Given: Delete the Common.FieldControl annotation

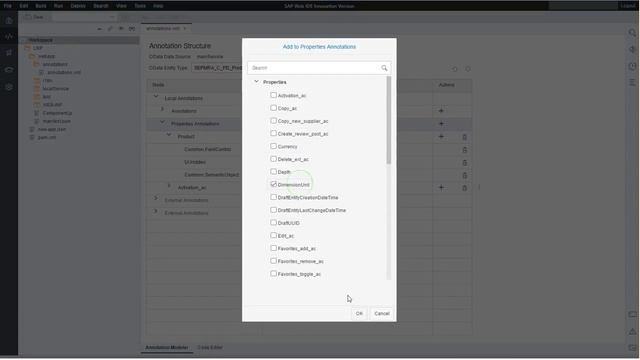Looking at the screenshot, I should click(464, 150).
